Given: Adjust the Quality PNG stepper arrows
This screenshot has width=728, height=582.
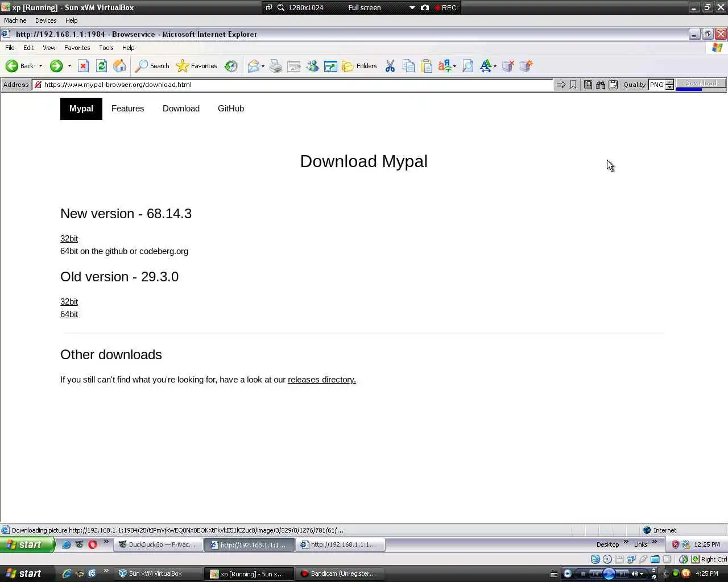Looking at the screenshot, I should coord(669,85).
